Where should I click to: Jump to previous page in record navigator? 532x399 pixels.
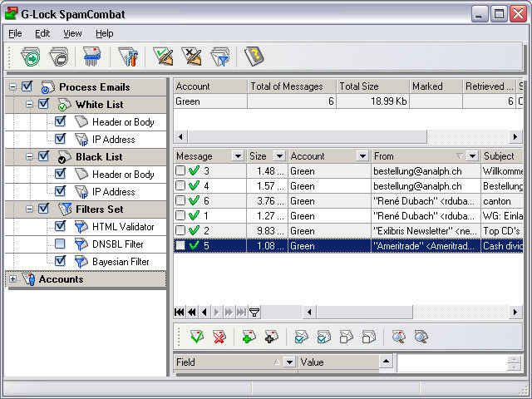tap(192, 312)
